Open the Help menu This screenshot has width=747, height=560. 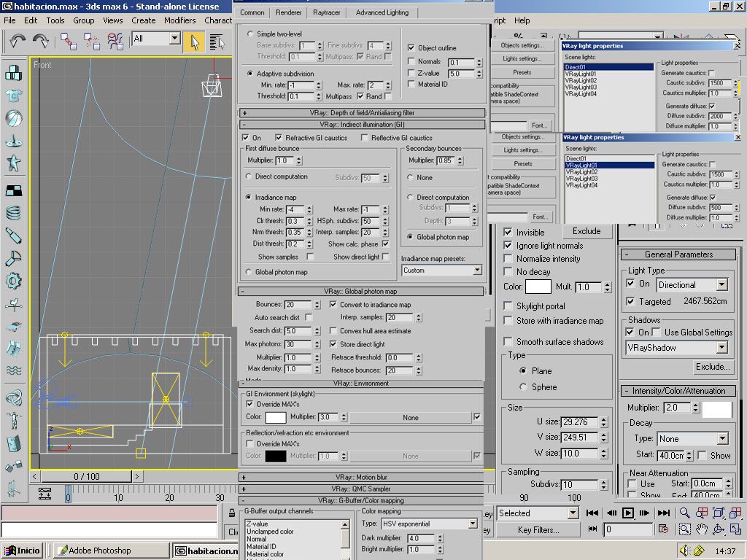522,20
